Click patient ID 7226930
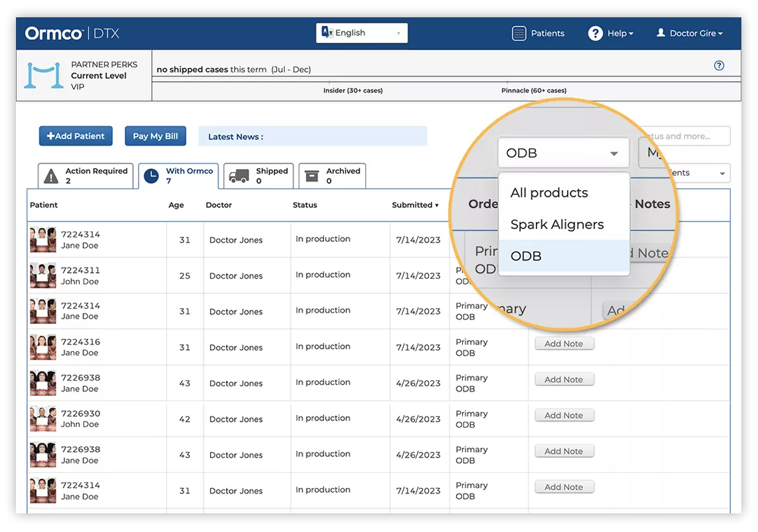Screen dimensions: 758x532 (80, 413)
